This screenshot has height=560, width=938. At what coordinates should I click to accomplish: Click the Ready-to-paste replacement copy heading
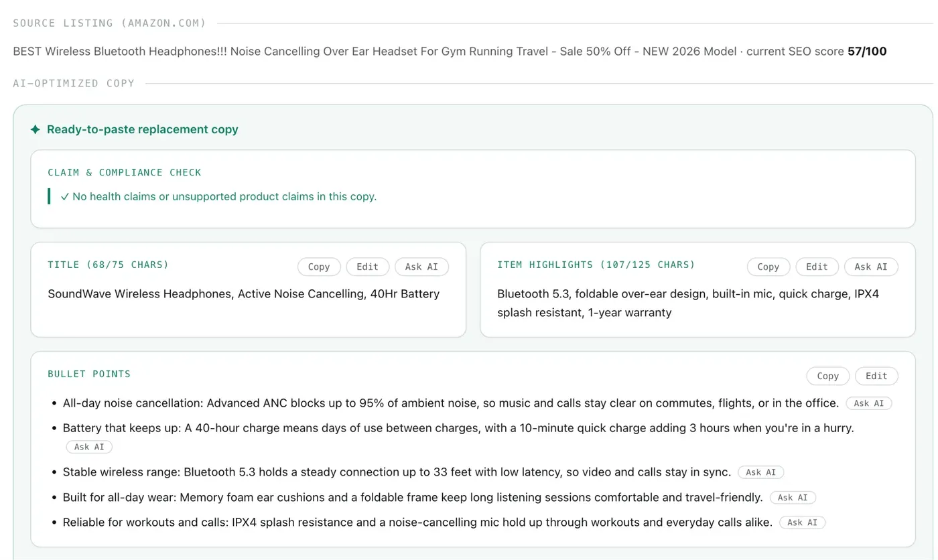[x=143, y=129]
